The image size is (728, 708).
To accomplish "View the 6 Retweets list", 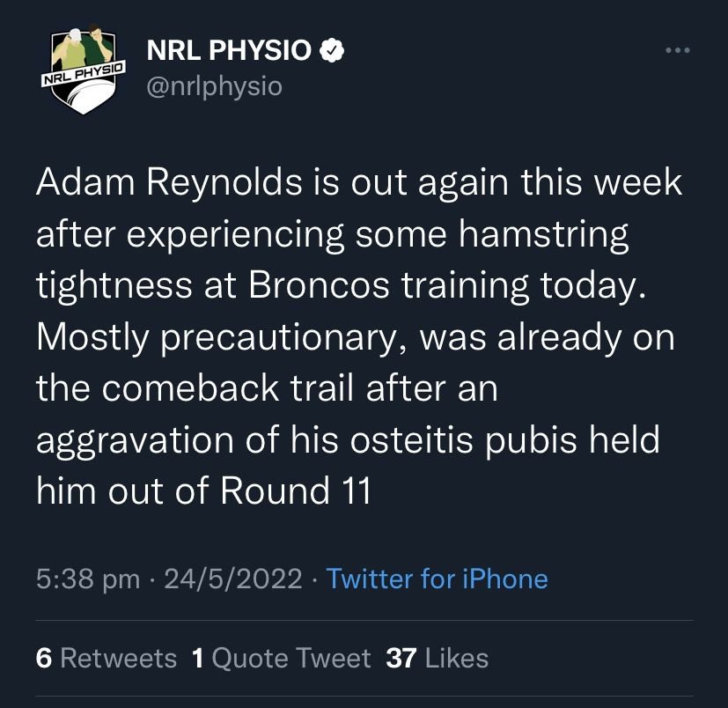I will (107, 659).
